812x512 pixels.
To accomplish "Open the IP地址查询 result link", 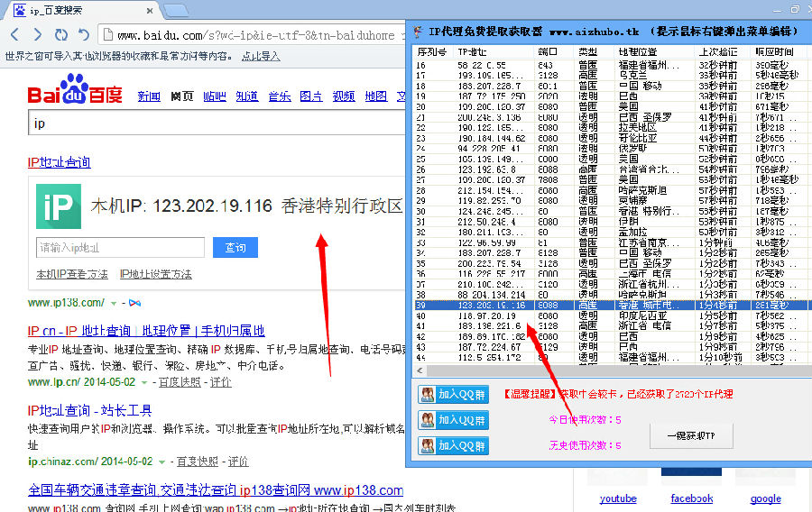I will point(60,162).
